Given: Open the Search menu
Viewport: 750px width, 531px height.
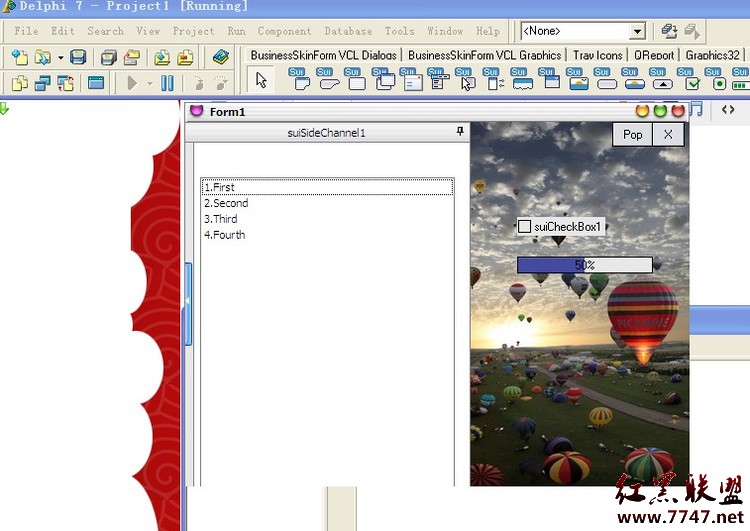Looking at the screenshot, I should point(106,31).
